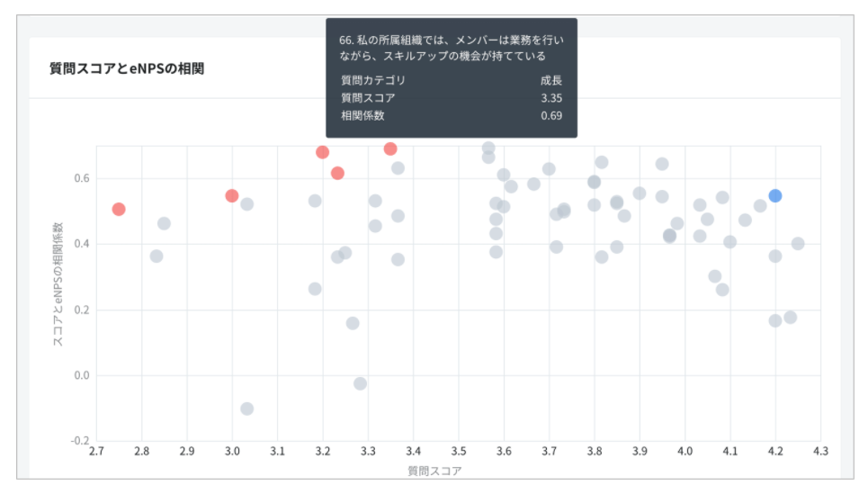Click the 4.3 tick label on the x-axis
Screen dimensions: 868x485
(819, 450)
